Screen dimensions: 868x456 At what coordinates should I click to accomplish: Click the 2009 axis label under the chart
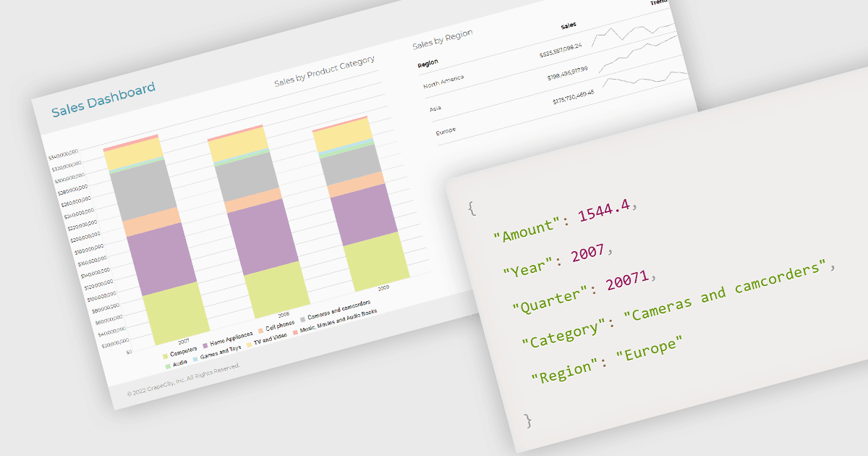(383, 288)
